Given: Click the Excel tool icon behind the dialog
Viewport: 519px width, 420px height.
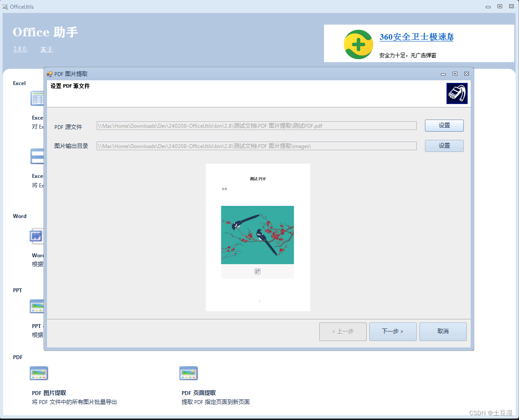Looking at the screenshot, I should [37, 98].
